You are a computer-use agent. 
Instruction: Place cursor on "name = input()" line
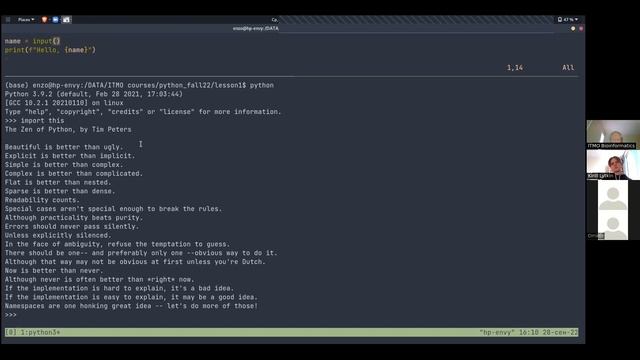(x=32, y=41)
